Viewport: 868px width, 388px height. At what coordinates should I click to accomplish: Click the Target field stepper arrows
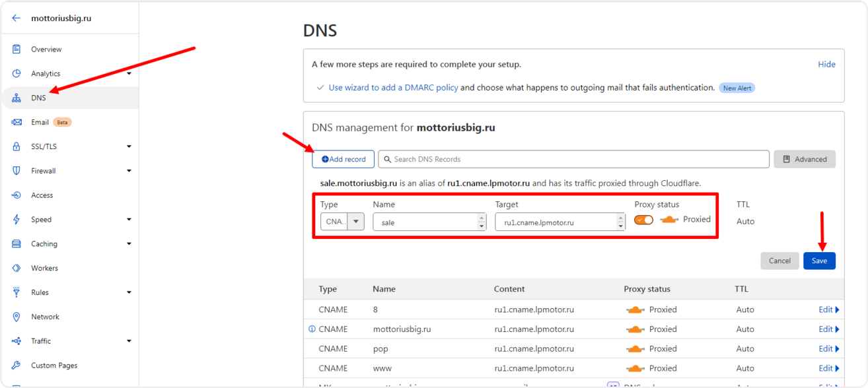click(x=620, y=222)
